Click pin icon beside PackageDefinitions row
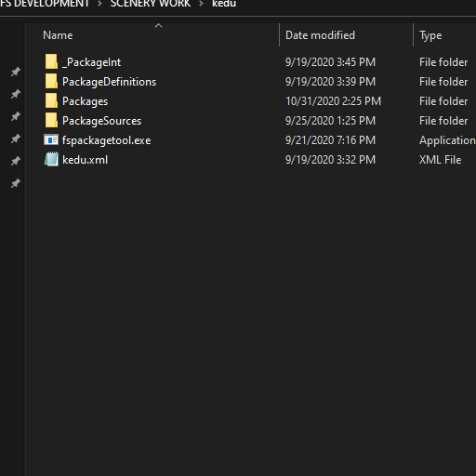The image size is (476, 476). point(16,94)
